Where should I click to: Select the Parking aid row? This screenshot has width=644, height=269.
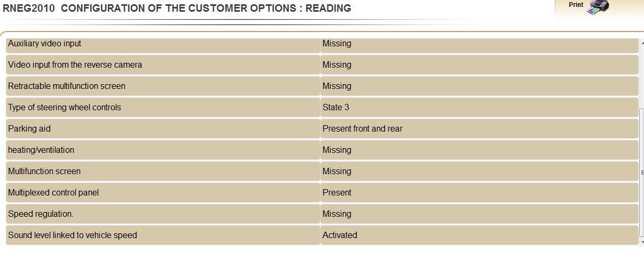(x=322, y=129)
